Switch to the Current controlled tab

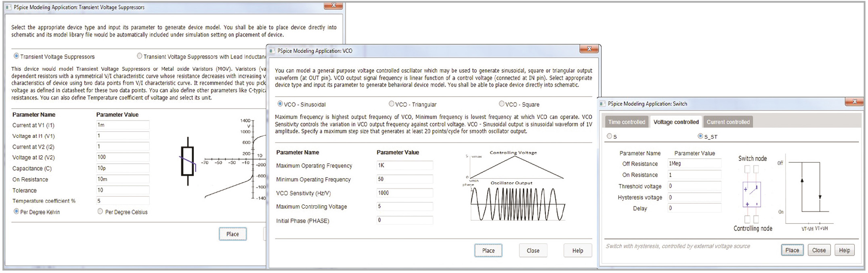click(x=728, y=122)
